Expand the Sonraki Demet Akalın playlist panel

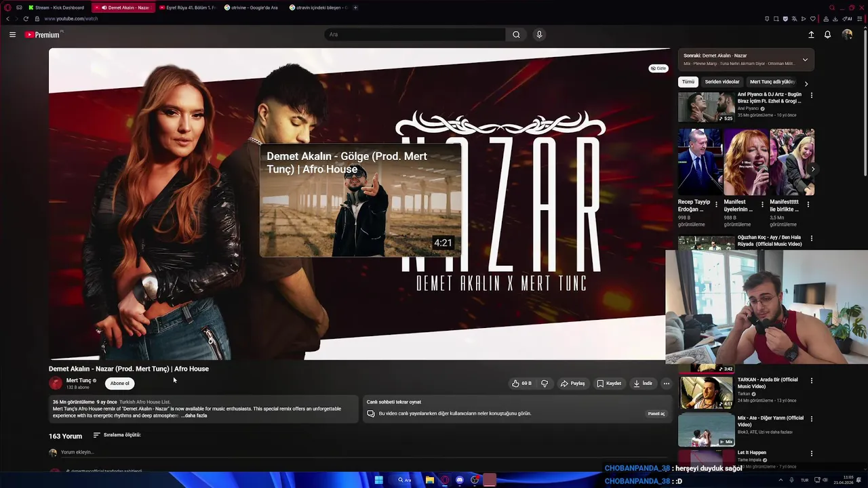point(805,60)
